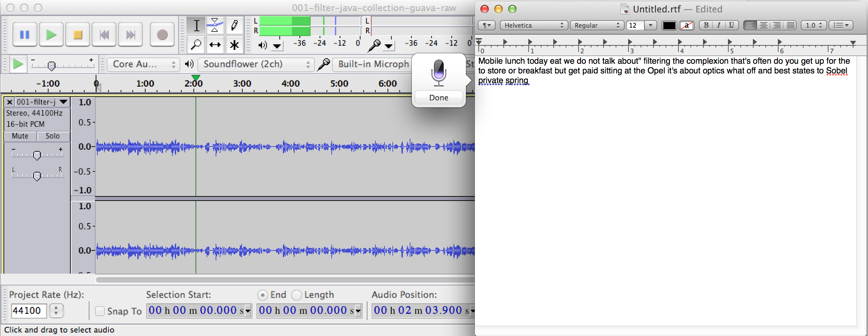Select the Length radio button

[296, 295]
